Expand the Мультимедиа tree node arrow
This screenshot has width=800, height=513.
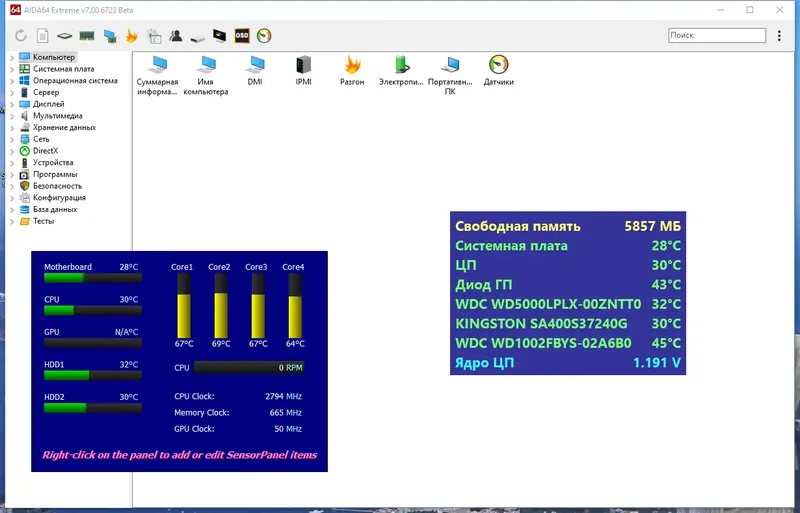click(12, 116)
